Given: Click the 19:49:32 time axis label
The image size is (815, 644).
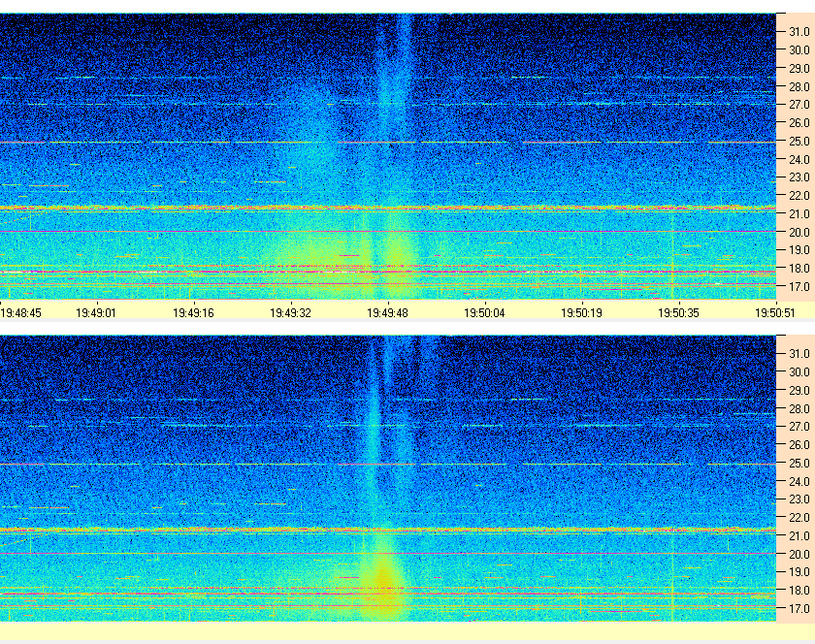Looking at the screenshot, I should (290, 313).
